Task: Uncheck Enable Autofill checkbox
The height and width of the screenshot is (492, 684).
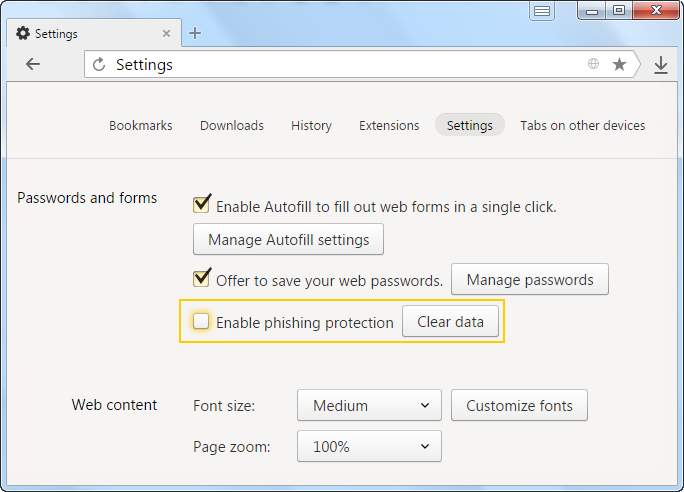Action: coord(201,204)
